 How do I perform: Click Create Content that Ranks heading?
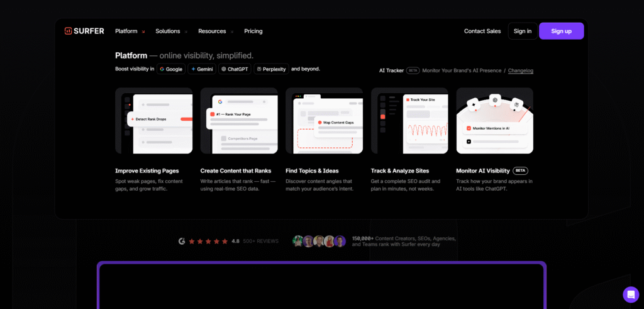tap(236, 171)
